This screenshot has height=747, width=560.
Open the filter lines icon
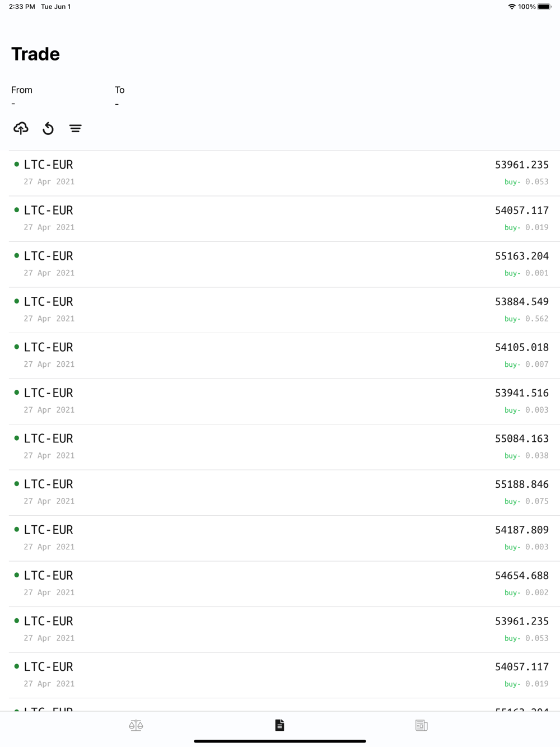click(75, 129)
